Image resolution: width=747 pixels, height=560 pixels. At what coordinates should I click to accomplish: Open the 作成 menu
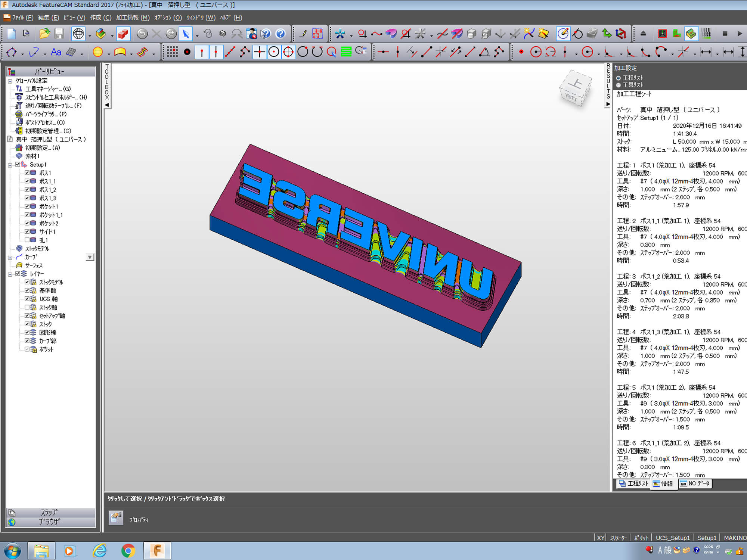pos(100,18)
